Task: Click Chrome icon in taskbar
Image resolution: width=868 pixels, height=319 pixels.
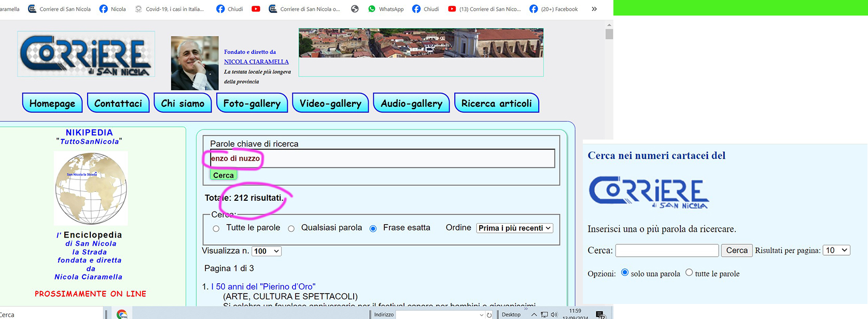Action: 122,314
